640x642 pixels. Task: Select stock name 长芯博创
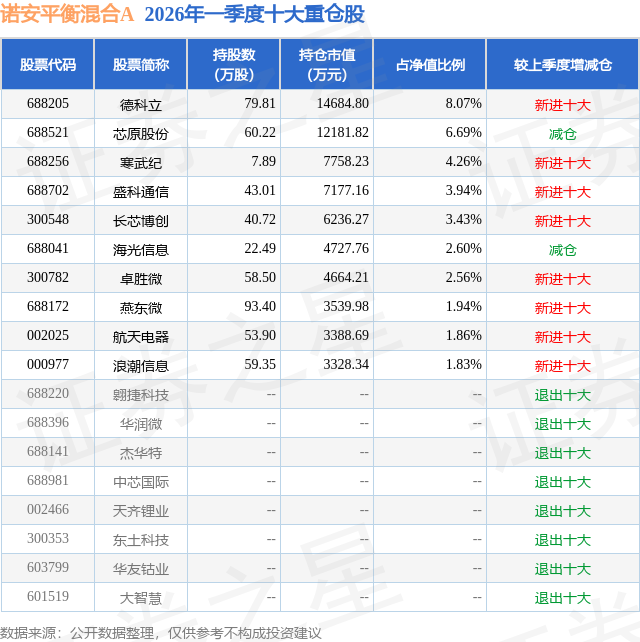click(141, 221)
